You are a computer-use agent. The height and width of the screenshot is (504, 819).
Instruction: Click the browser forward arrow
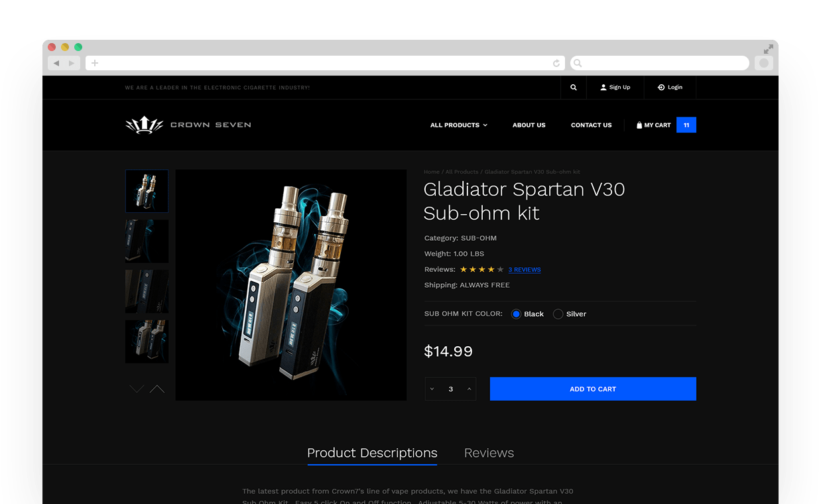pos(72,63)
